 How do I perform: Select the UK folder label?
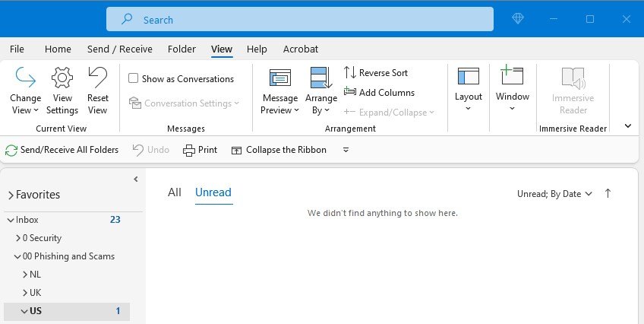[x=36, y=292]
